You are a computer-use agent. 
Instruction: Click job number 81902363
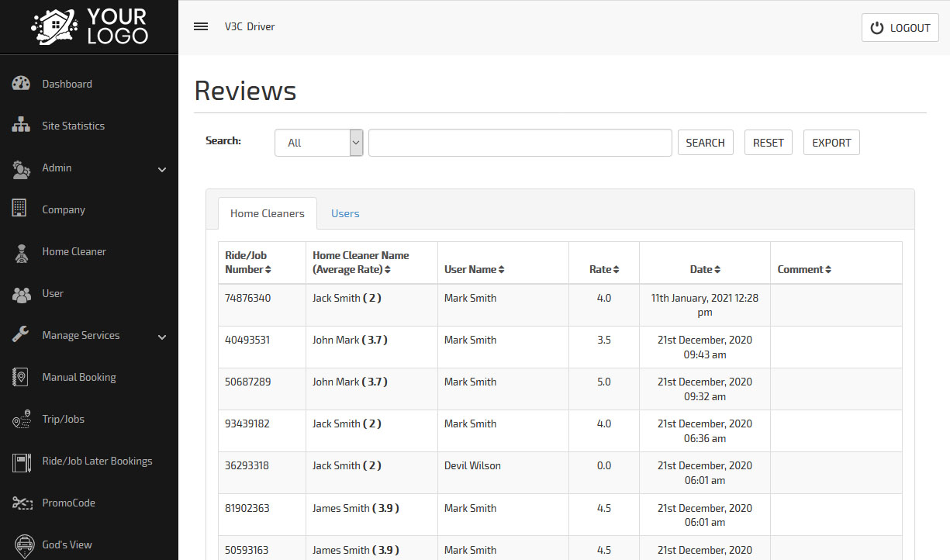click(x=247, y=508)
